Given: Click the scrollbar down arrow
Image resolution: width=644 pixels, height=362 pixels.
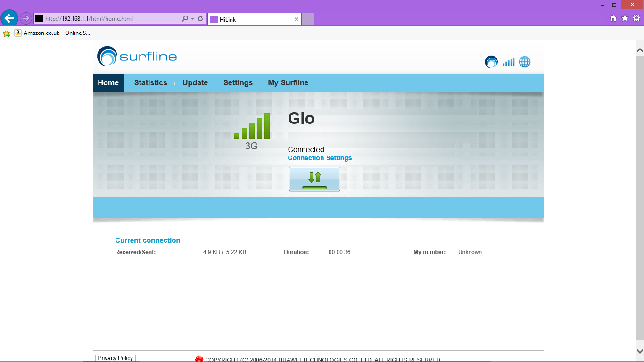Looking at the screenshot, I should point(640,351).
